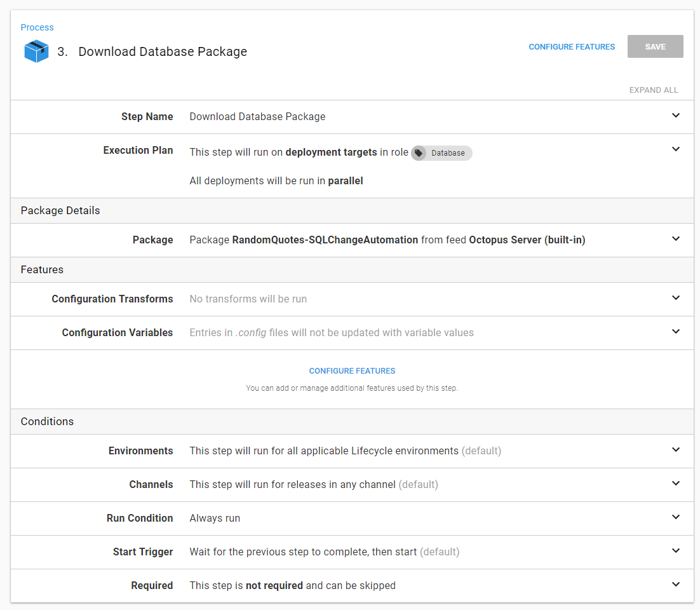Screen dimensions: 700x610
Task: Expand the Run Condition chevron
Action: point(675,517)
